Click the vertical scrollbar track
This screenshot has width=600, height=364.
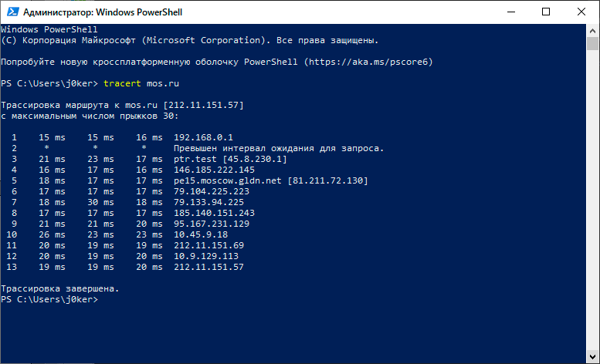click(x=592, y=193)
